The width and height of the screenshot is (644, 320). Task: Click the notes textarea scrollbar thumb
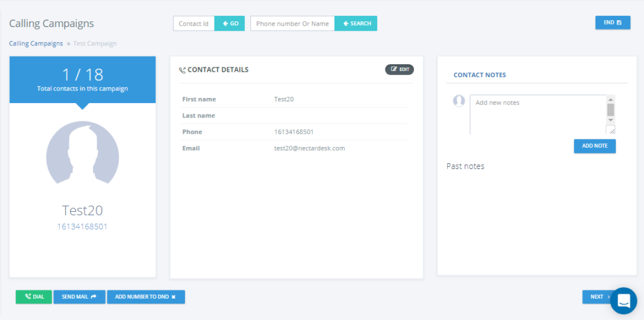tap(611, 109)
